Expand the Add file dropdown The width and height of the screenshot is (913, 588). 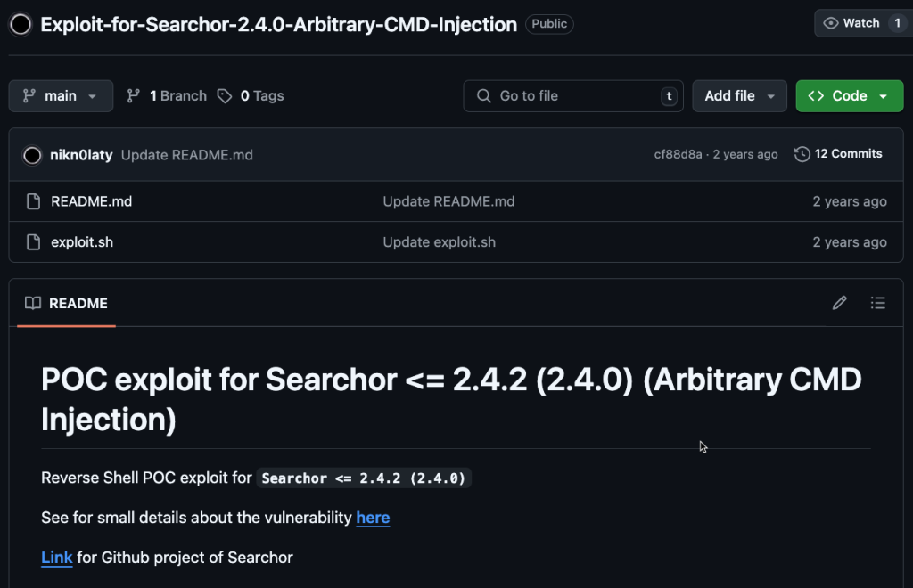739,96
